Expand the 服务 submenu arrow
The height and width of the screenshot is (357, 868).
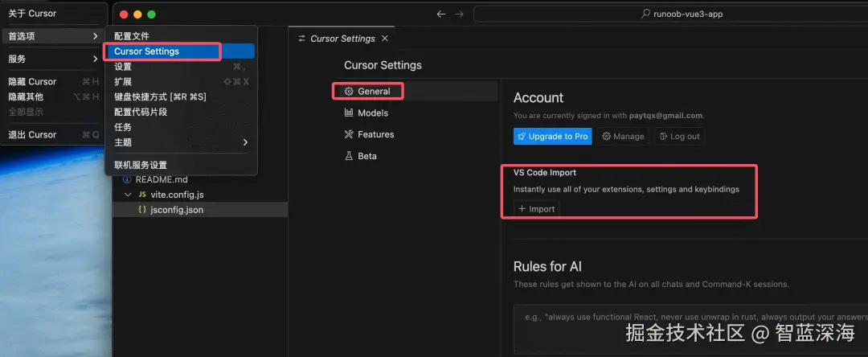[96, 59]
